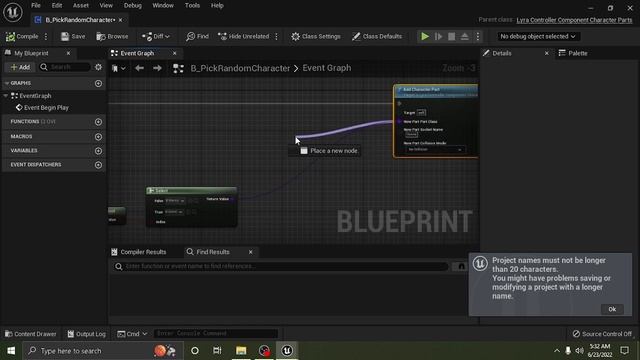Close the Event Graph tab
This screenshot has width=640, height=360.
click(x=175, y=53)
